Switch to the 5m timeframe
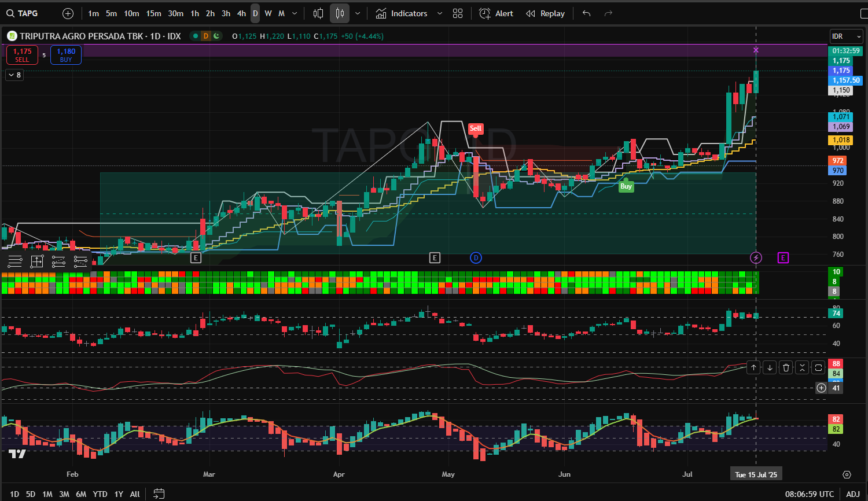Viewport: 868px width, 501px height. (111, 13)
